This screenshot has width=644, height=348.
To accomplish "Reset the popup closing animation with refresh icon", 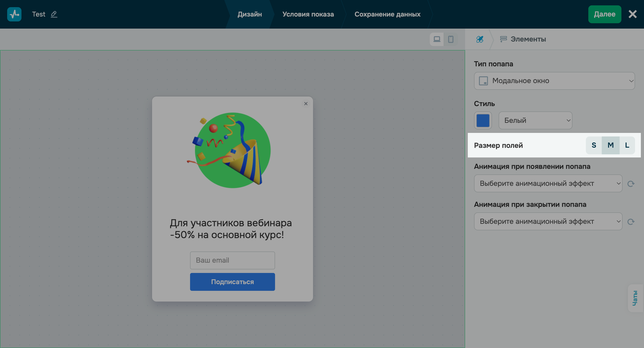I will coord(631,221).
